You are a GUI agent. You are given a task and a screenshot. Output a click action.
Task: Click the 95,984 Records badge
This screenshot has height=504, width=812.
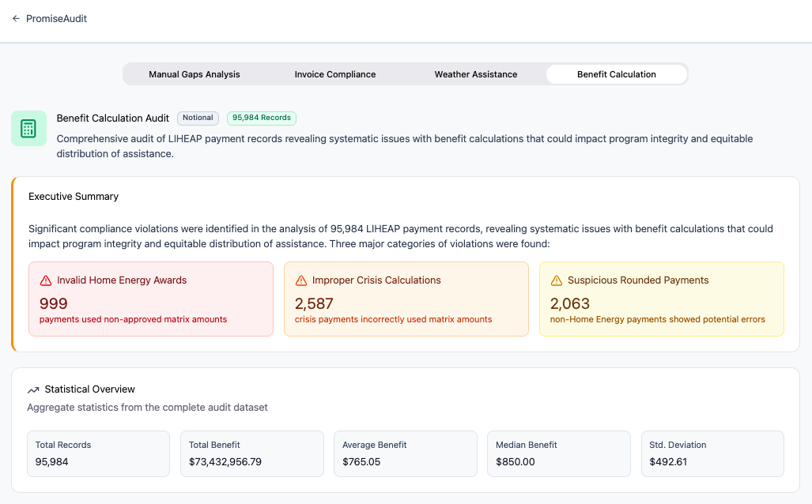[x=262, y=118]
